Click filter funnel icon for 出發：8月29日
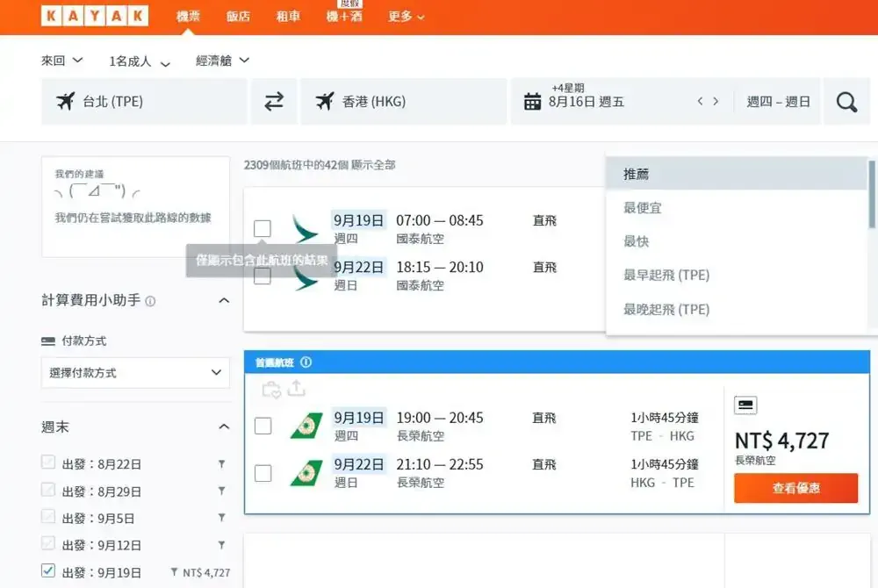Screen dimensions: 878x588 222,491
